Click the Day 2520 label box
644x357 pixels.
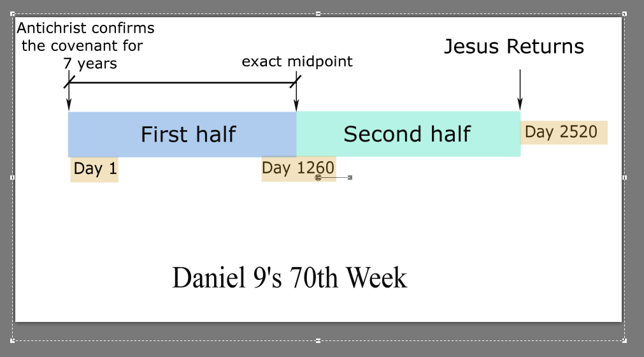click(x=564, y=133)
